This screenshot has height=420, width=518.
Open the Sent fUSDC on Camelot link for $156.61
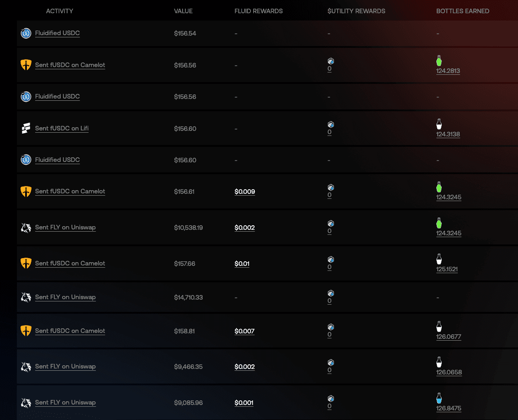point(70,191)
